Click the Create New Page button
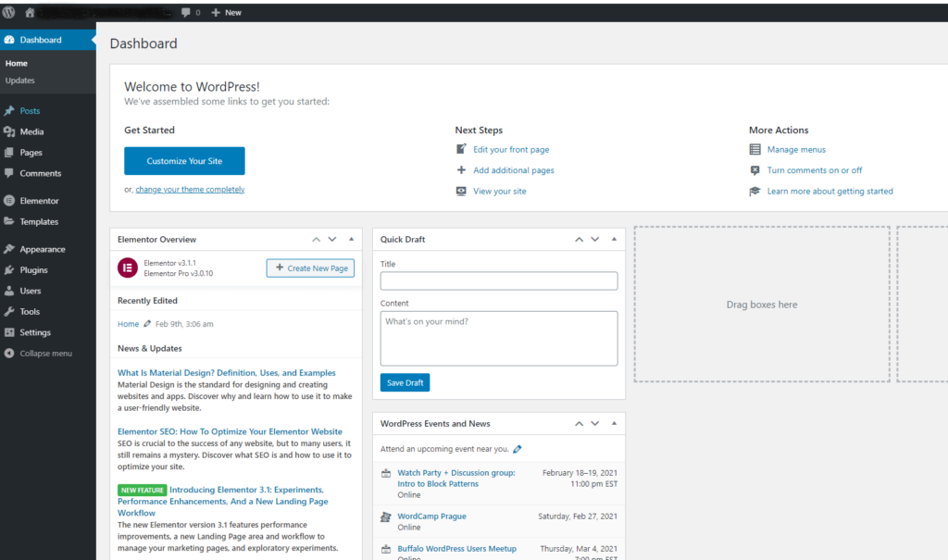 (311, 268)
